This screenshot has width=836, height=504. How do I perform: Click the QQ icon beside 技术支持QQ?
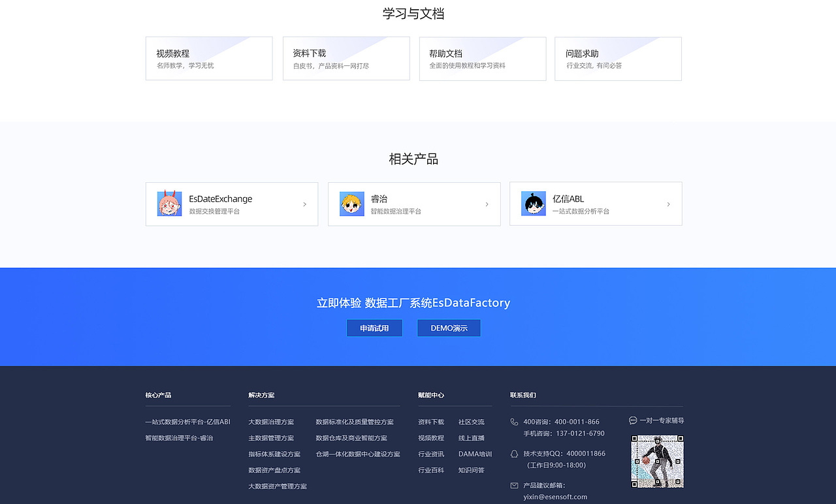click(515, 453)
